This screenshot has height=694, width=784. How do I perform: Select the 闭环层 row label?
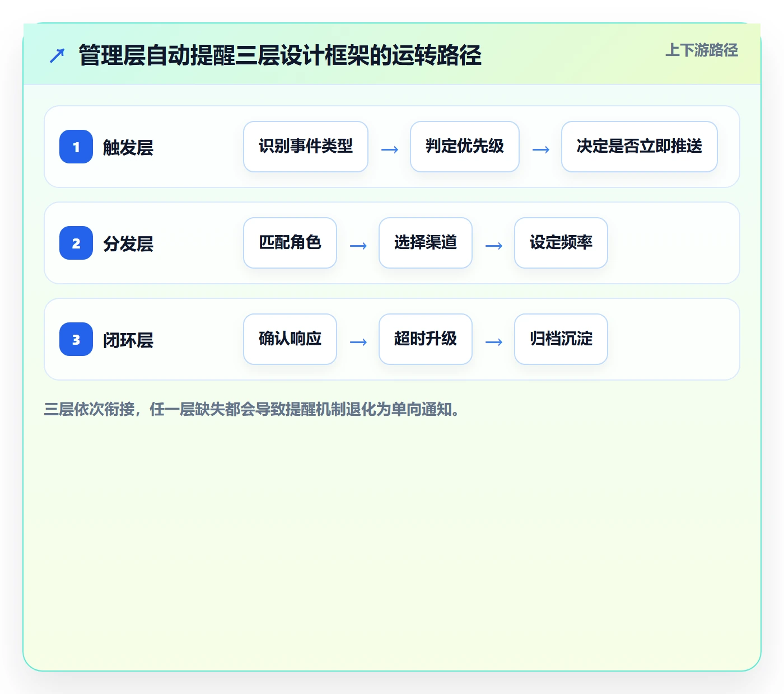point(128,340)
